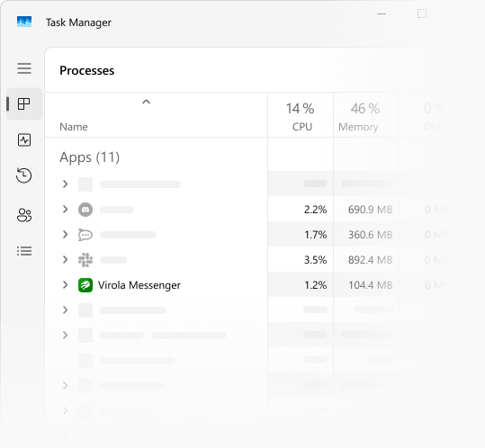Open the Details tab in sidebar

[24, 251]
